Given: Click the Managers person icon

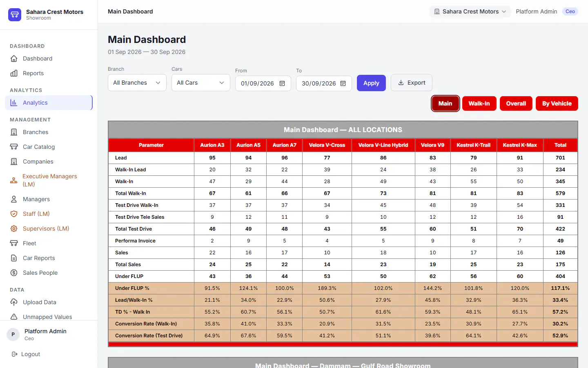Looking at the screenshot, I should point(14,199).
